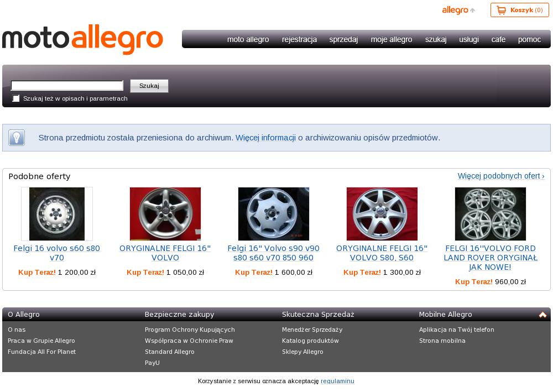Image resolution: width=553 pixels, height=392 pixels.
Task: Open the small allegro logo link
Action: 458,10
